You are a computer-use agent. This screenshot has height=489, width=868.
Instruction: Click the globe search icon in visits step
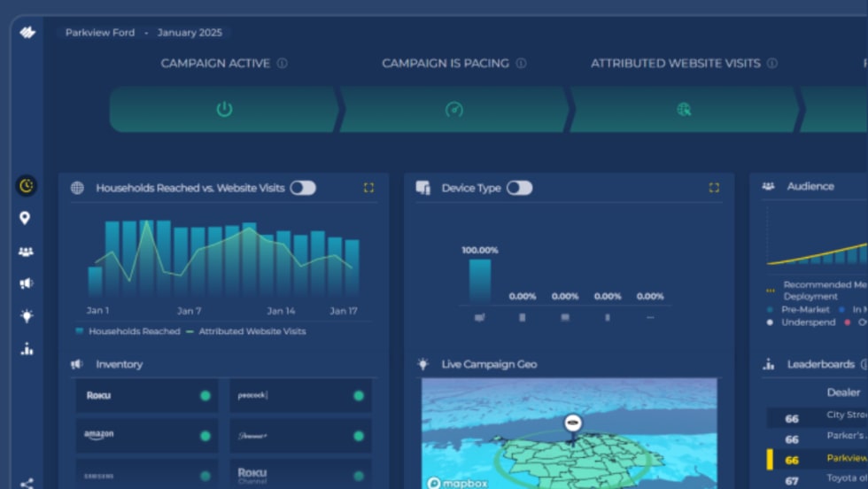tap(684, 109)
